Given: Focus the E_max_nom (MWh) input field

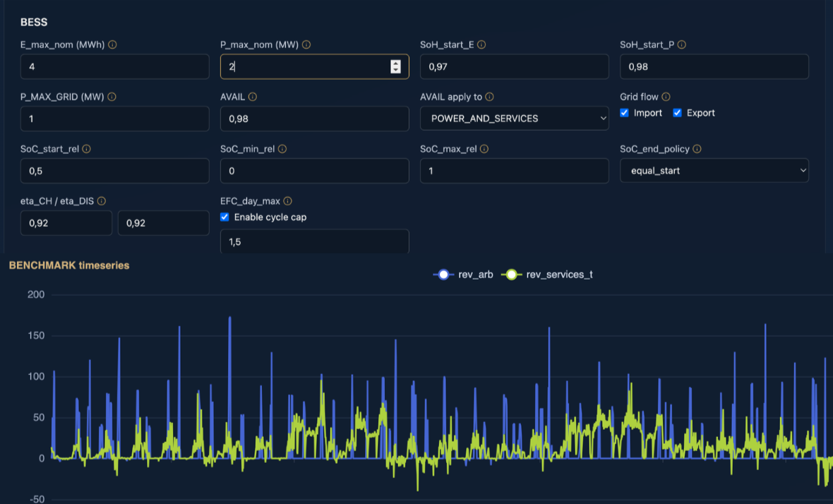Looking at the screenshot, I should 115,66.
